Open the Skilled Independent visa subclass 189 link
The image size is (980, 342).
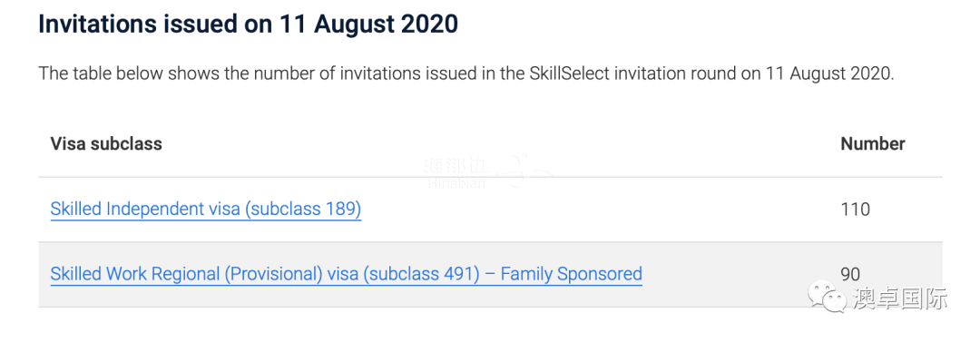coord(206,209)
